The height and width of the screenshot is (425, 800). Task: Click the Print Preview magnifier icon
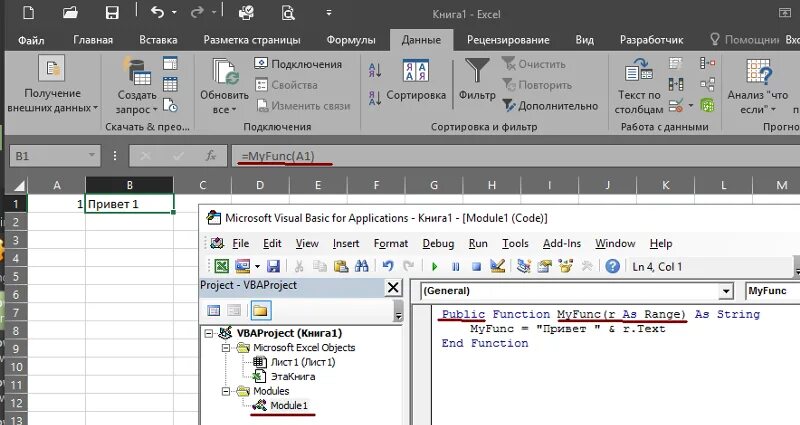[288, 13]
